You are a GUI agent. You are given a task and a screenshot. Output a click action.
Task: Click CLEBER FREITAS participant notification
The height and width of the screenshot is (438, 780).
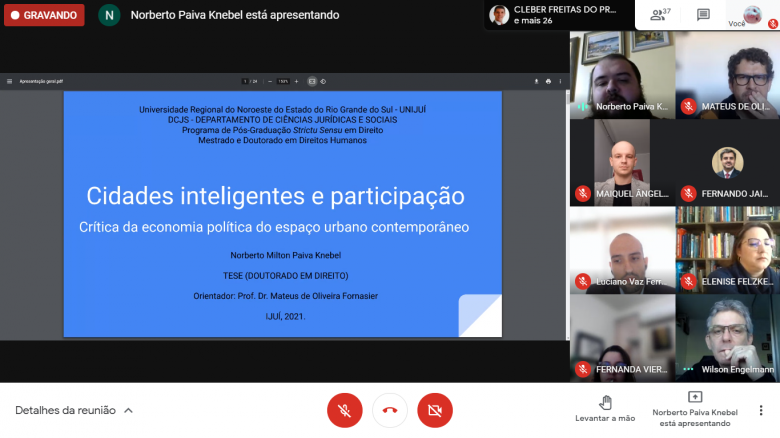click(558, 15)
